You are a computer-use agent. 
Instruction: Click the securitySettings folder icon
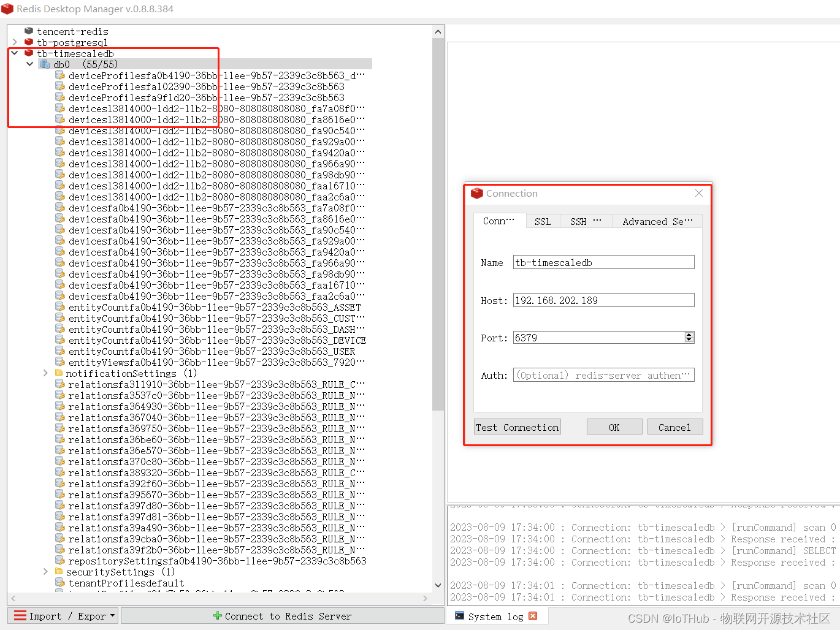click(59, 571)
